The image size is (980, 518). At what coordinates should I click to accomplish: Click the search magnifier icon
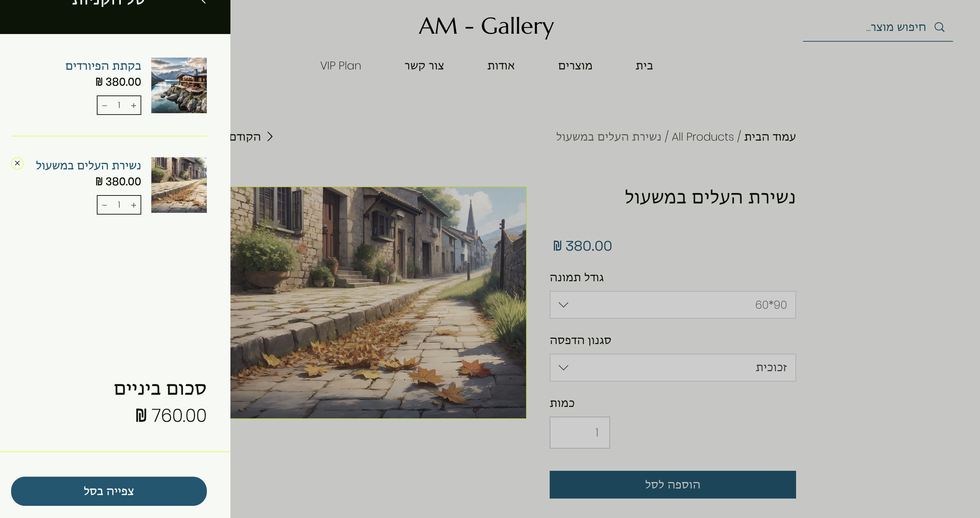point(939,27)
